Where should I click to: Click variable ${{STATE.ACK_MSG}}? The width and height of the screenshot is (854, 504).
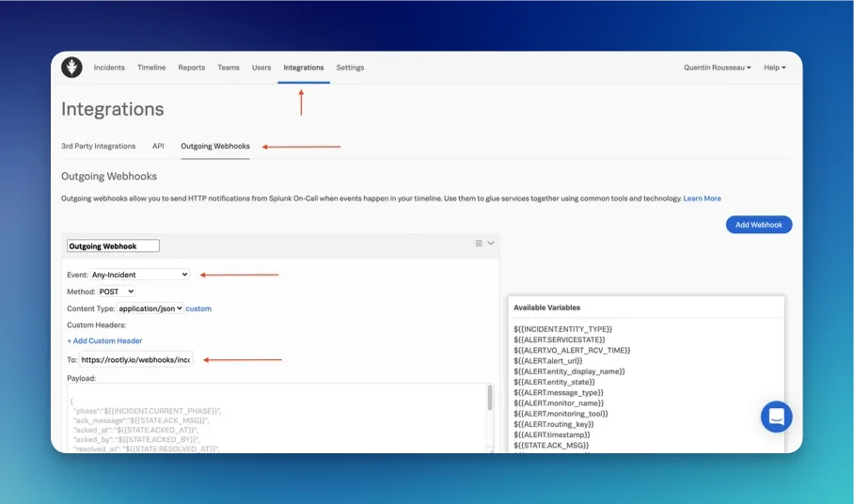[x=551, y=445]
